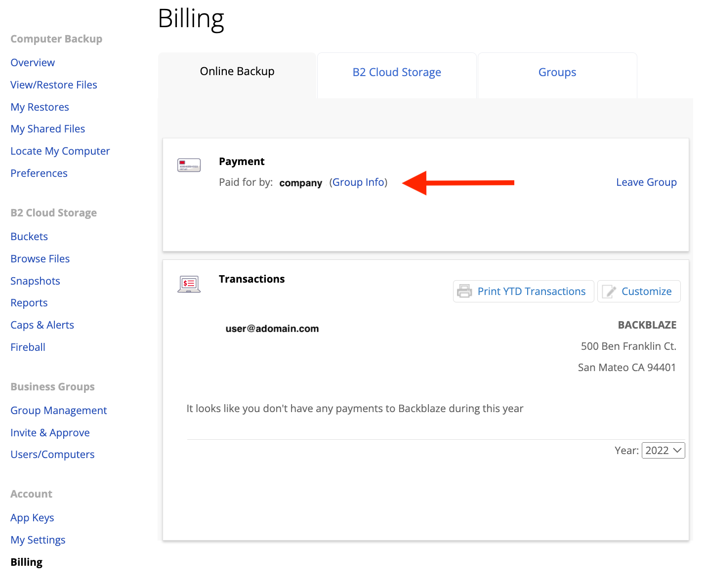Click the Leave Group link
This screenshot has width=706, height=588.
point(646,182)
